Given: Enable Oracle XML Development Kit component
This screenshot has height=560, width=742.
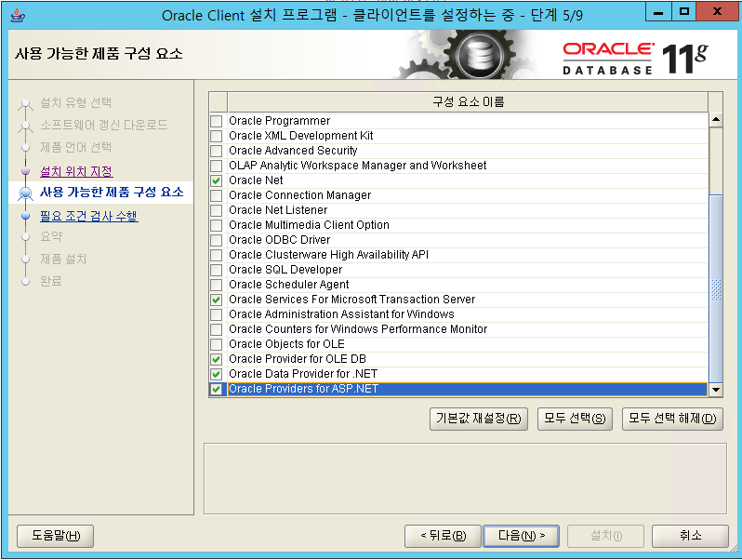Looking at the screenshot, I should [217, 136].
